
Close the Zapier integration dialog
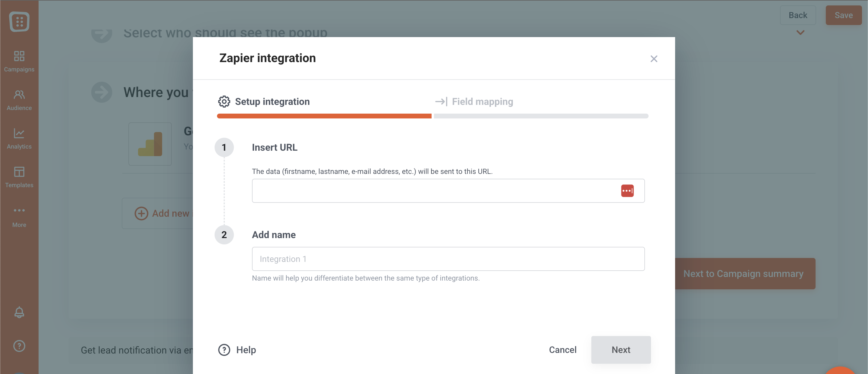click(x=654, y=59)
